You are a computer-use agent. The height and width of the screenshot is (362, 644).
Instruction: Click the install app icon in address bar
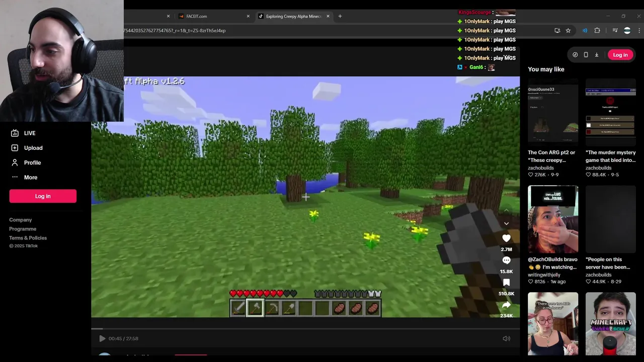click(x=557, y=31)
